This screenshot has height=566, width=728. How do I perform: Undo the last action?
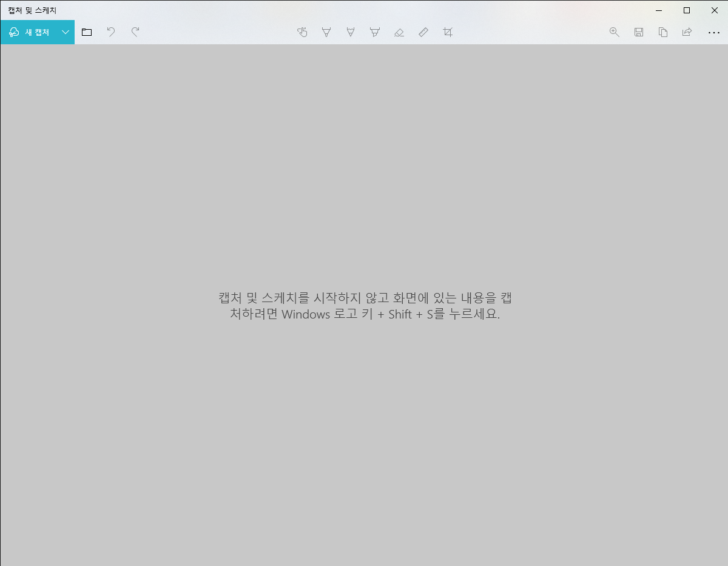pos(111,32)
